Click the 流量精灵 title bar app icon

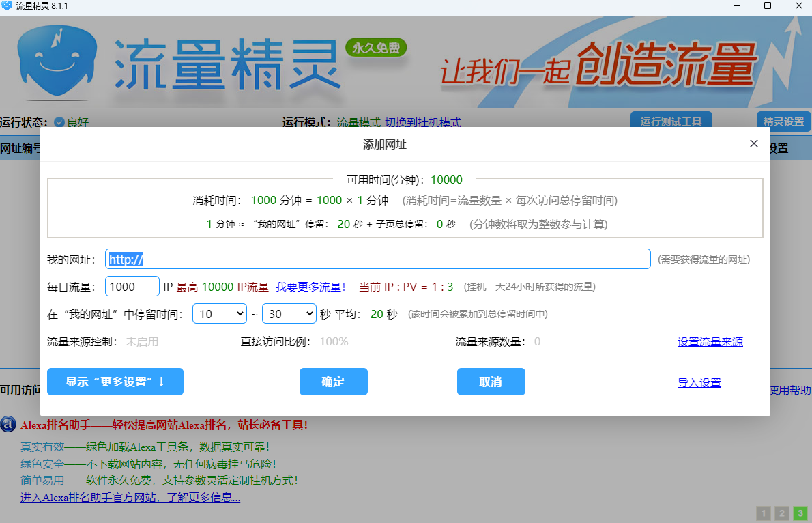pyautogui.click(x=7, y=5)
